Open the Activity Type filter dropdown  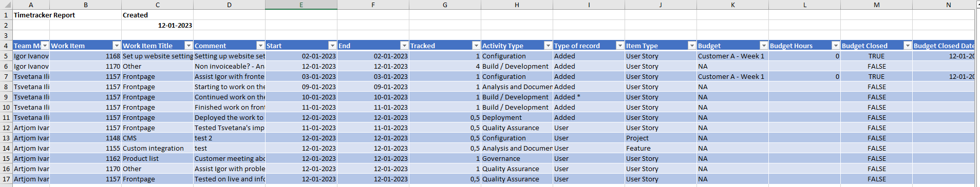tap(548, 46)
